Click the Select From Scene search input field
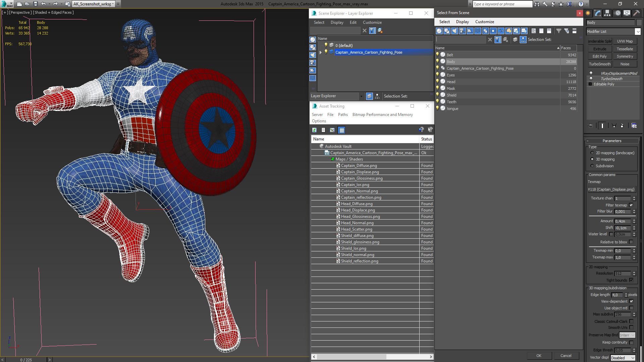This screenshot has width=644, height=362. pyautogui.click(x=461, y=40)
